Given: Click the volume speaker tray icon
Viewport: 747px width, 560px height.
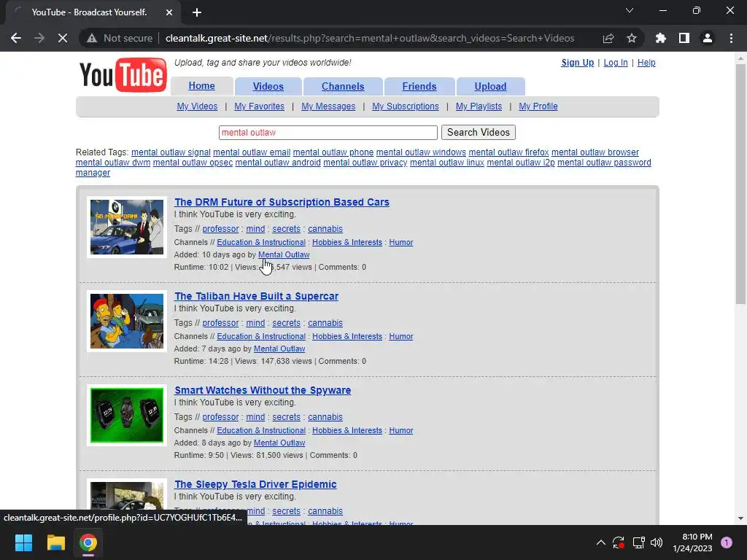Looking at the screenshot, I should [657, 542].
